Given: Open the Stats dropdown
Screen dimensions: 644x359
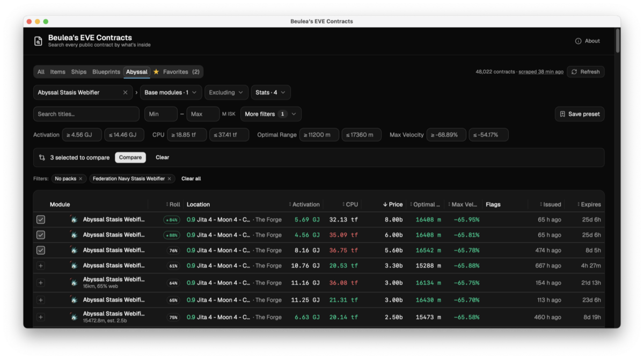Looking at the screenshot, I should point(270,92).
